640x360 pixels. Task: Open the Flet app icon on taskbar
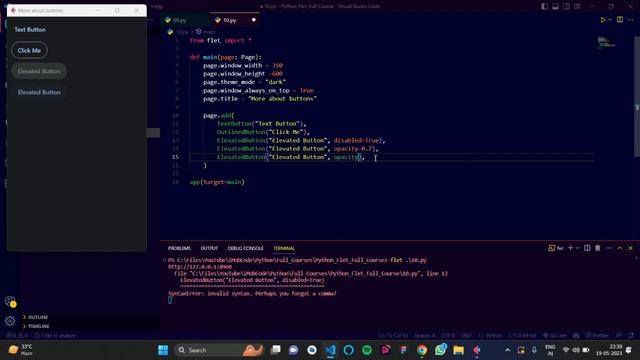click(x=477, y=350)
